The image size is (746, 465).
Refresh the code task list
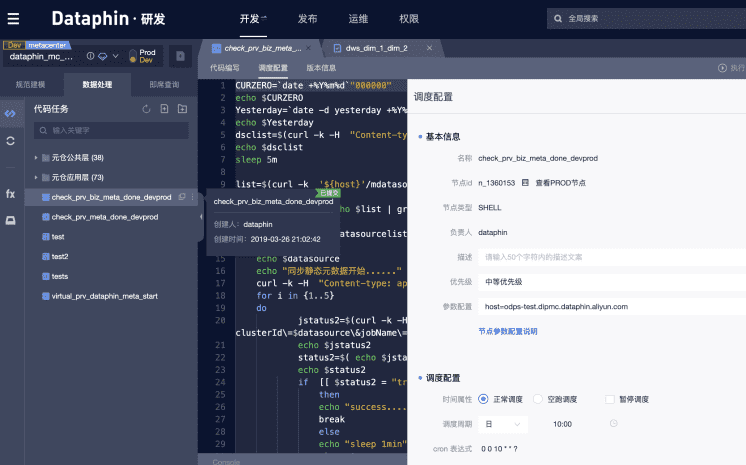[146, 109]
